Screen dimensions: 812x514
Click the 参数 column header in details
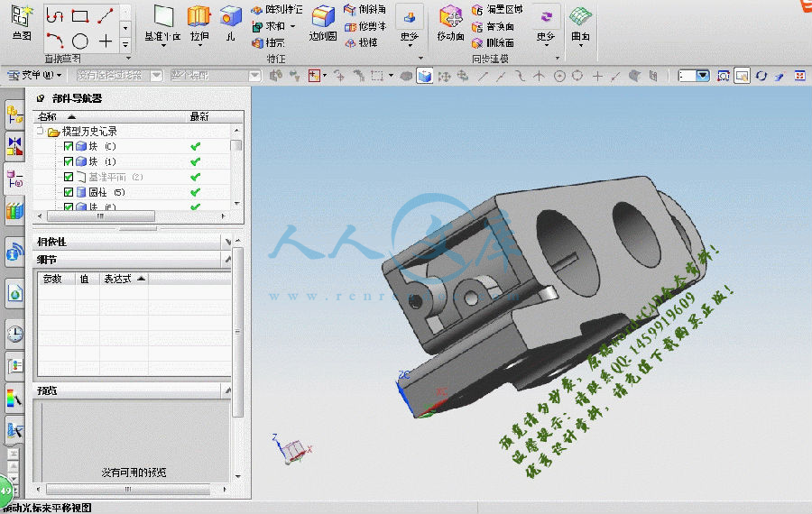57,279
